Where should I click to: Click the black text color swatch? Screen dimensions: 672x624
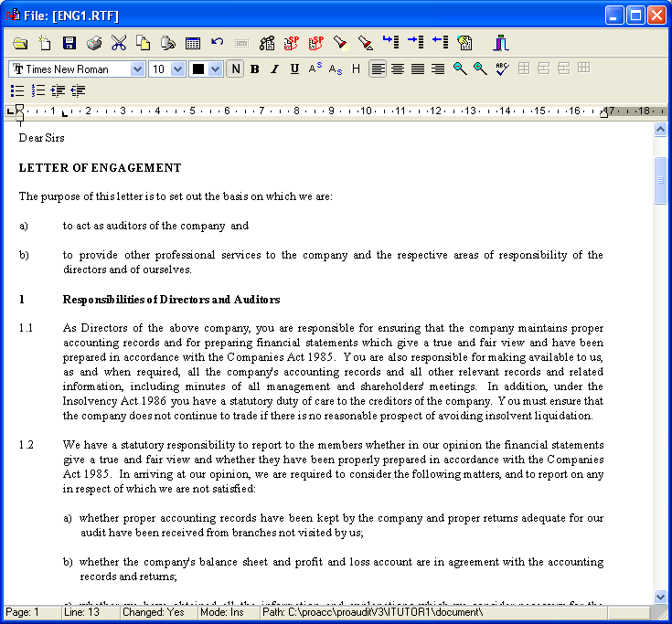click(x=198, y=69)
